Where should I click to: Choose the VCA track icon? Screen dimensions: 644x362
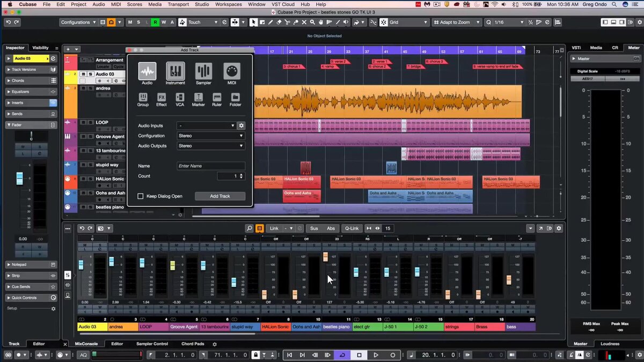point(180,97)
